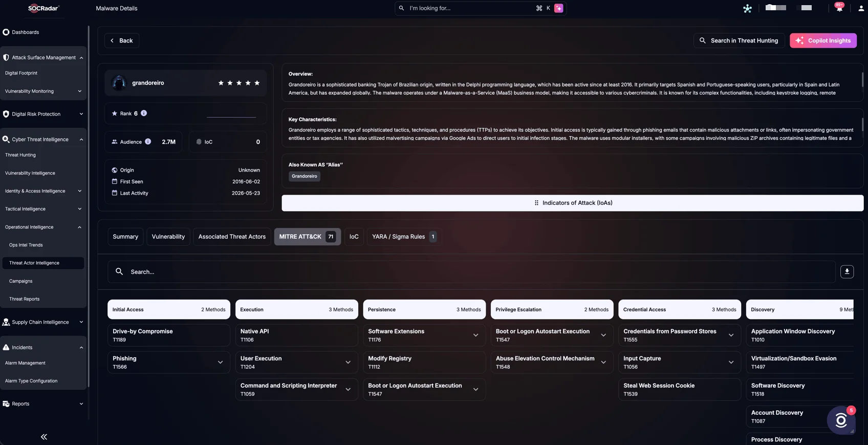Click the Grandoreiro alias tag

coord(305,176)
